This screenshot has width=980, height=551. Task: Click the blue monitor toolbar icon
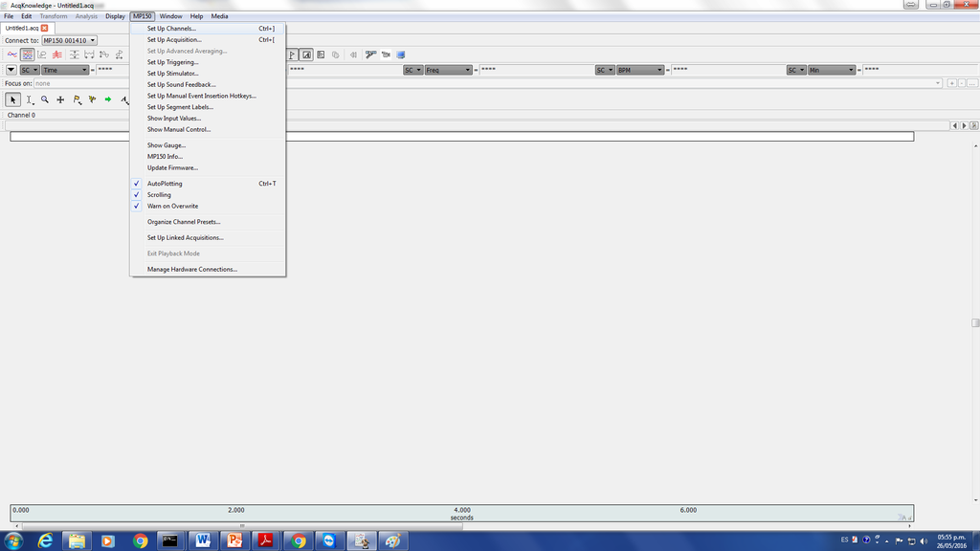coord(401,55)
